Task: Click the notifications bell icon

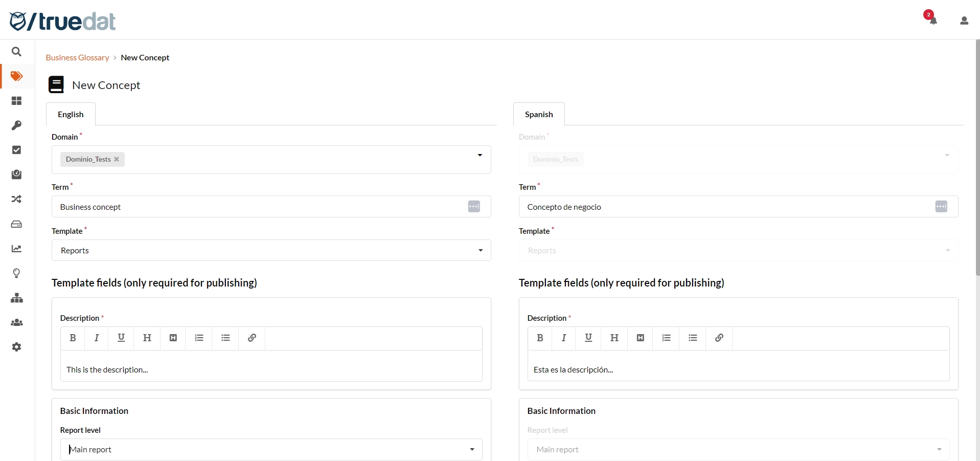Action: click(x=933, y=20)
